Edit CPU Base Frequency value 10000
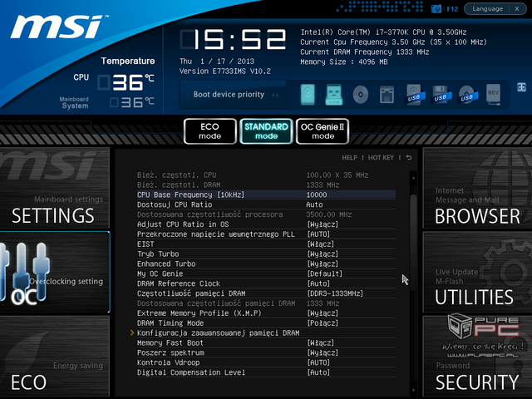Viewport: 532px width, 399px height. point(317,195)
